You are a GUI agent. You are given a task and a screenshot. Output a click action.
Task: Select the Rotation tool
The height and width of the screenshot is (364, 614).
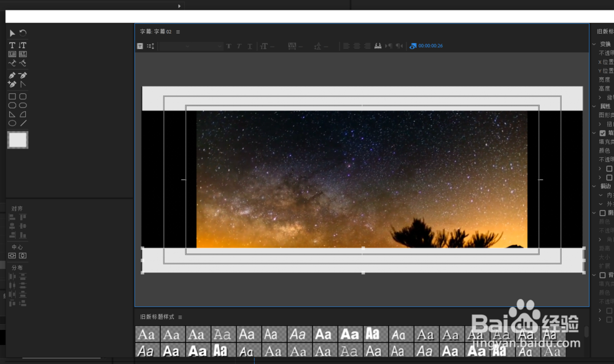(x=23, y=33)
